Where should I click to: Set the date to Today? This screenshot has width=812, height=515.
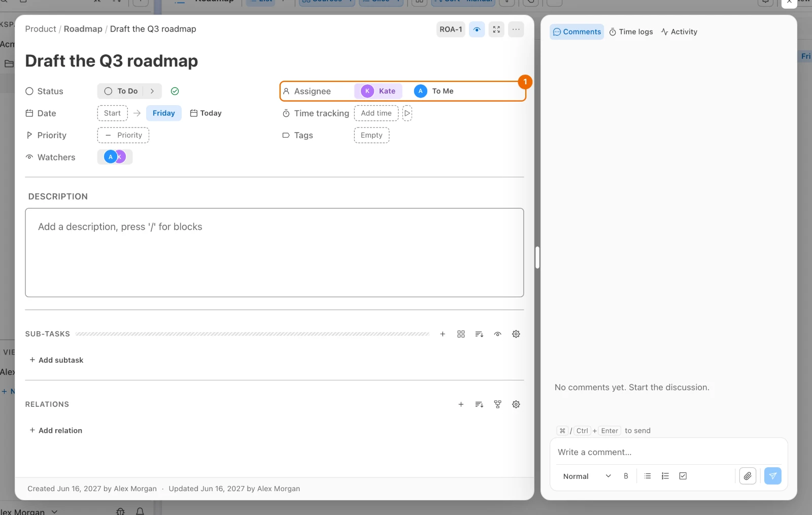click(206, 113)
